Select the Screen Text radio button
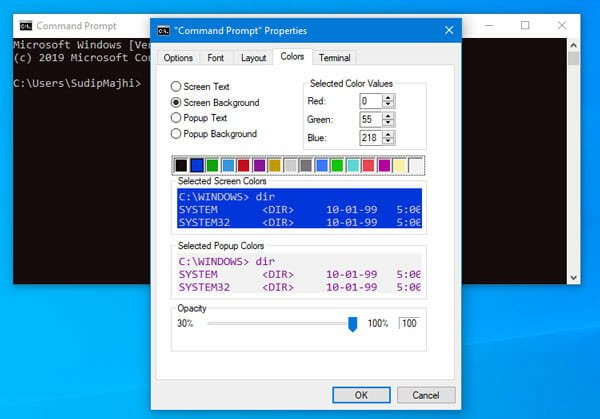600x419 pixels. (177, 87)
